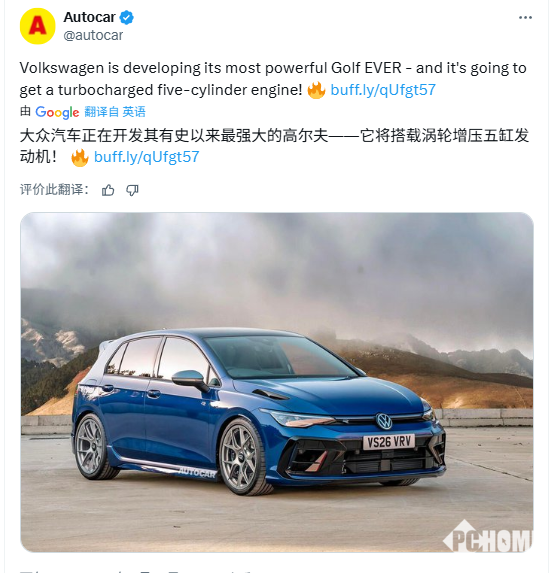Click the AUTOCAR watermark on the car photo
Screen dimensions: 550x573
(x=197, y=473)
